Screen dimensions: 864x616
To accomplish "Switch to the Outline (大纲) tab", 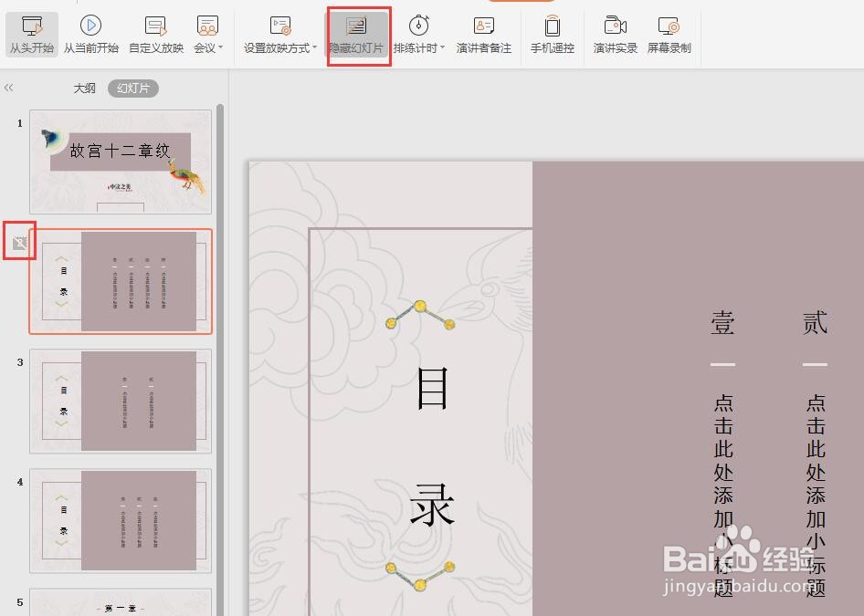I will 84,89.
